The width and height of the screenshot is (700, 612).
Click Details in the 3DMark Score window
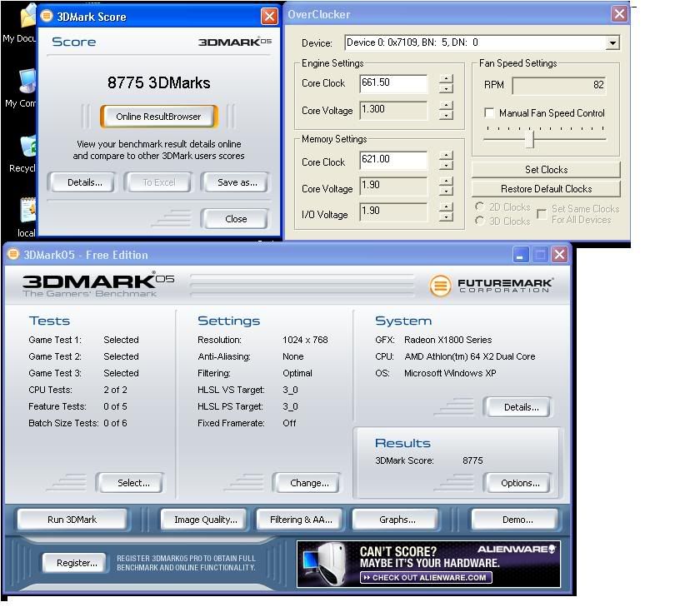click(x=84, y=182)
